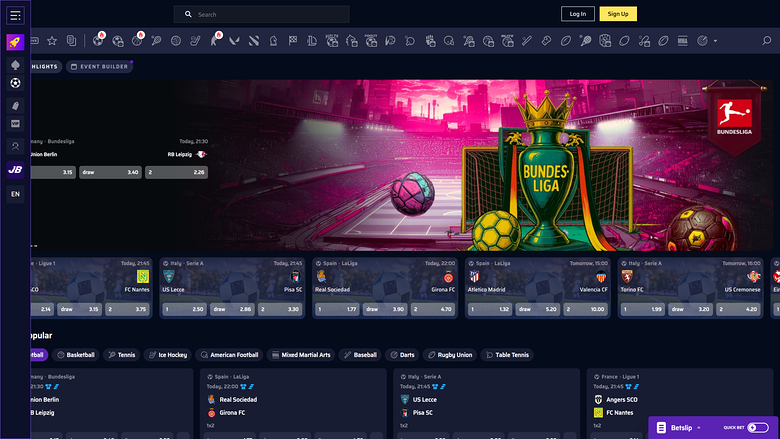
Task: Select the tennis racket sport icon
Action: click(157, 41)
